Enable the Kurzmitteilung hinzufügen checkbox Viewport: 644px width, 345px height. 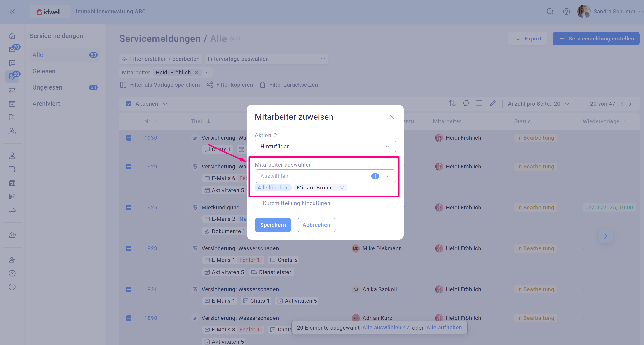[x=258, y=203]
